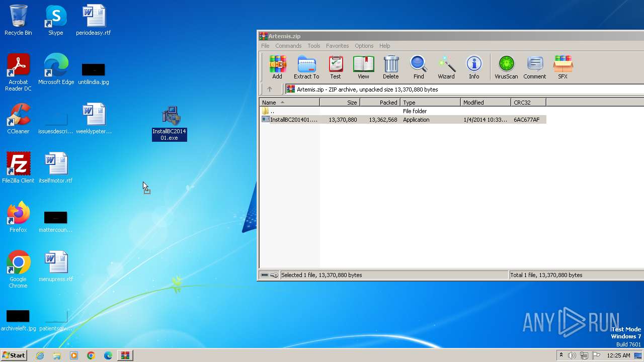Open the Start menu
Image resolution: width=644 pixels, height=362 pixels.
pyautogui.click(x=14, y=355)
